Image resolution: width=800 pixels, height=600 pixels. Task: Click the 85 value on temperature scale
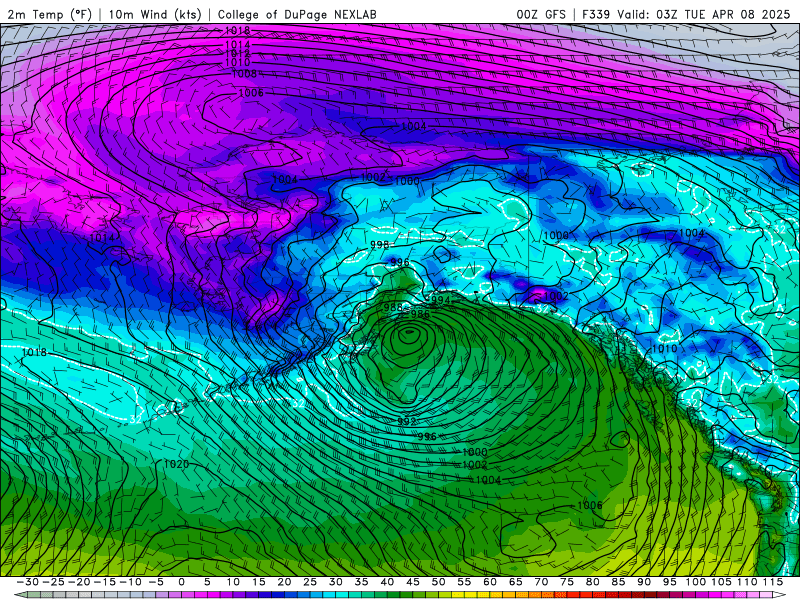click(618, 582)
